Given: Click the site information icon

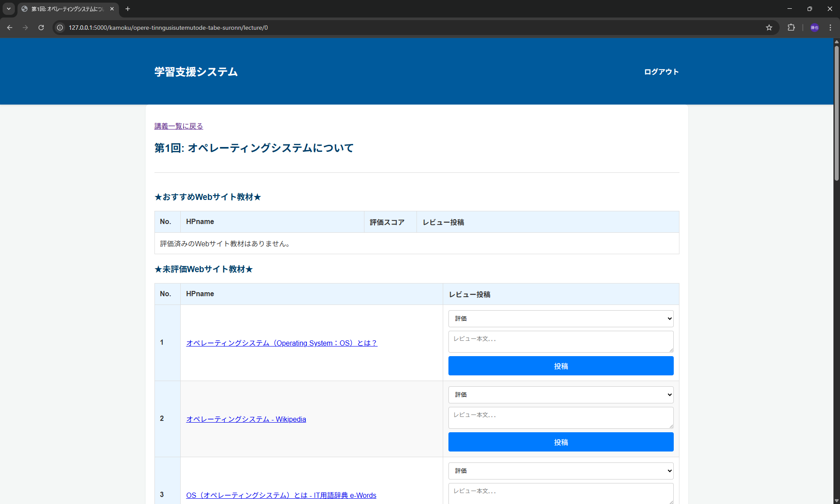Looking at the screenshot, I should pyautogui.click(x=60, y=28).
